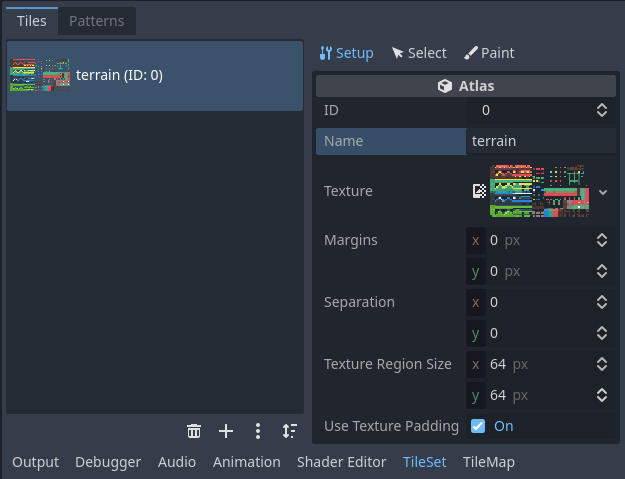625x479 pixels.
Task: Click the Atlas cube header icon
Action: 445,86
